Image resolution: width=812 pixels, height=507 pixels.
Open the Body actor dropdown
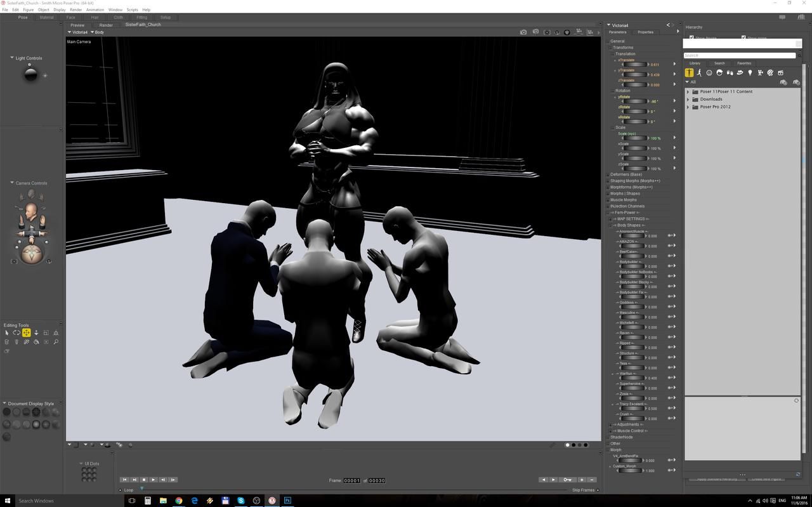tap(97, 32)
